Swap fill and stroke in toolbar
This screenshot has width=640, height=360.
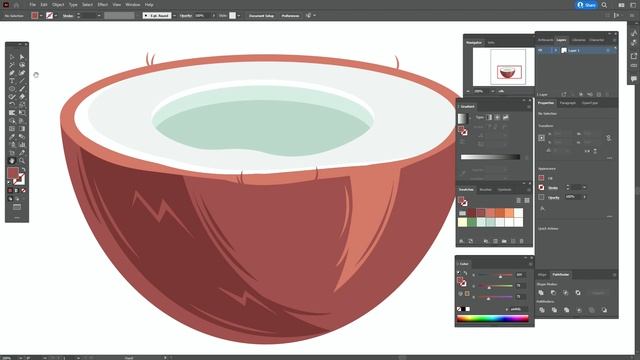point(23,169)
